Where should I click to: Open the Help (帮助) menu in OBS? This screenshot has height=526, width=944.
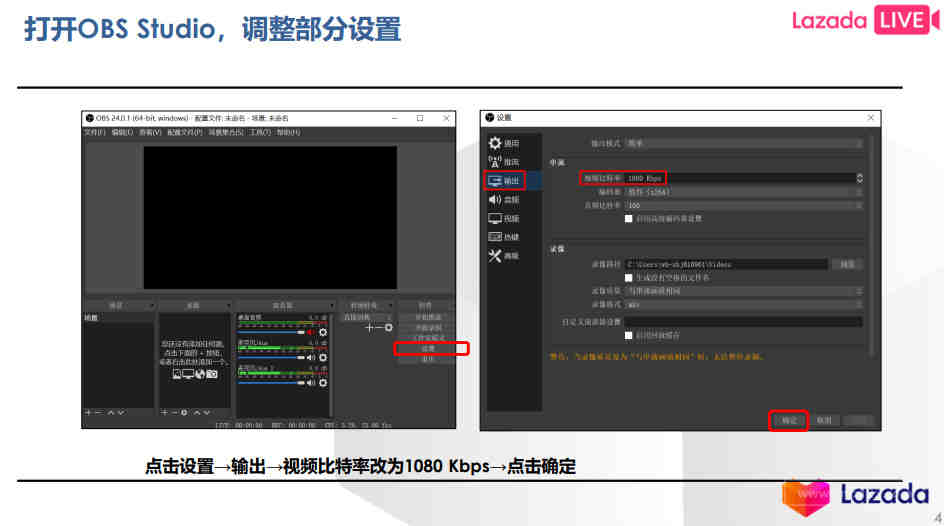pos(288,132)
